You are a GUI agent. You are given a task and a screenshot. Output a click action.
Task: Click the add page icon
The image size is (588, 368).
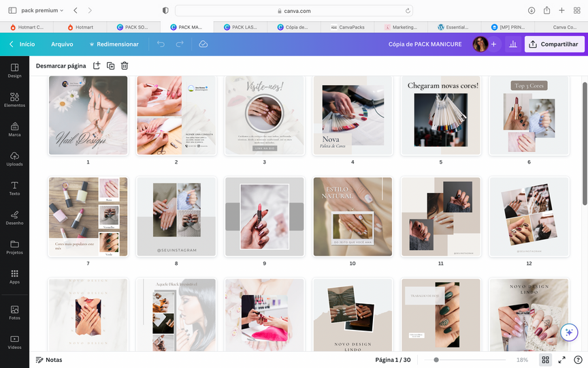point(96,65)
